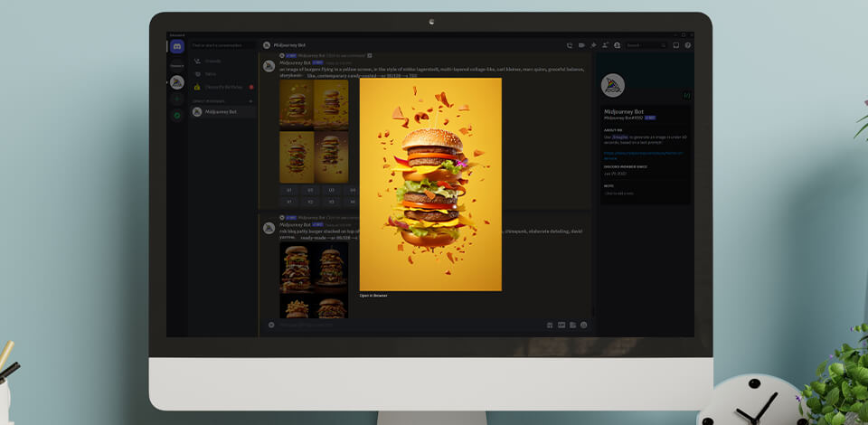Open the Nitro page
Screen dimensions: 868x425
coord(222,73)
